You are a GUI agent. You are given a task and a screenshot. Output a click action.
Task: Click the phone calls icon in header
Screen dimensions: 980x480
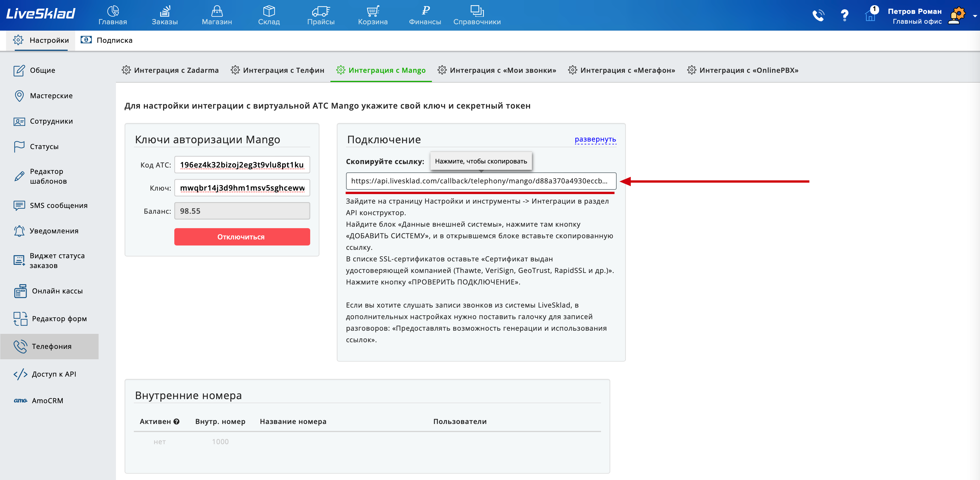(818, 15)
